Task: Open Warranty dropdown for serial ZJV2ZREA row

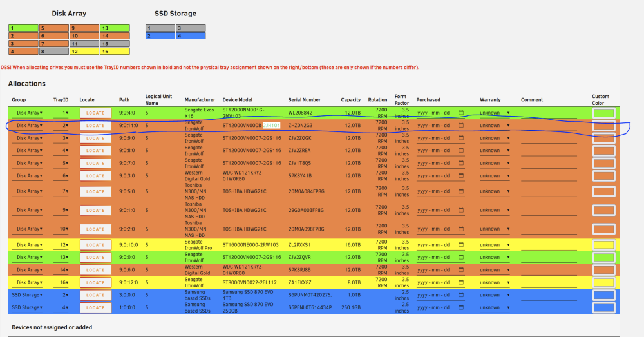Action: [495, 151]
